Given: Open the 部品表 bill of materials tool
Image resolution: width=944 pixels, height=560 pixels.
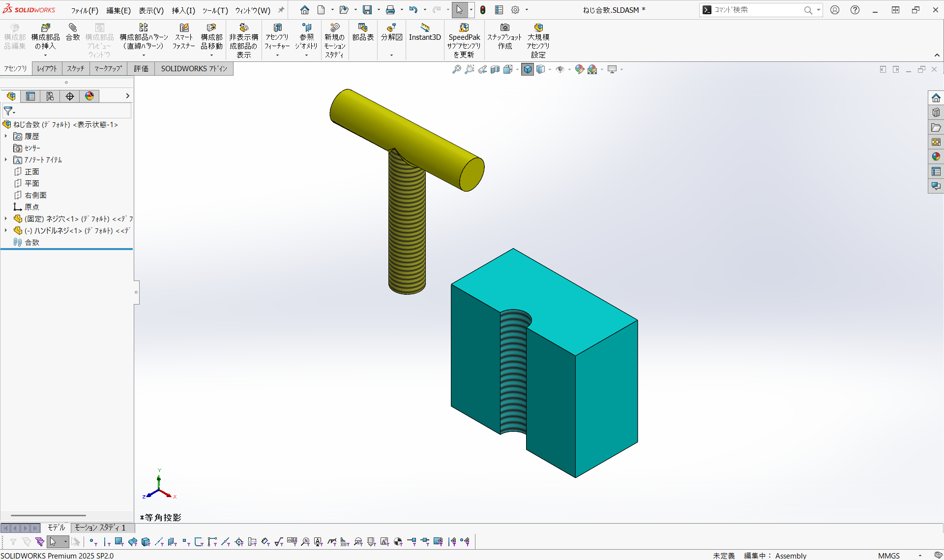Looking at the screenshot, I should [x=363, y=32].
